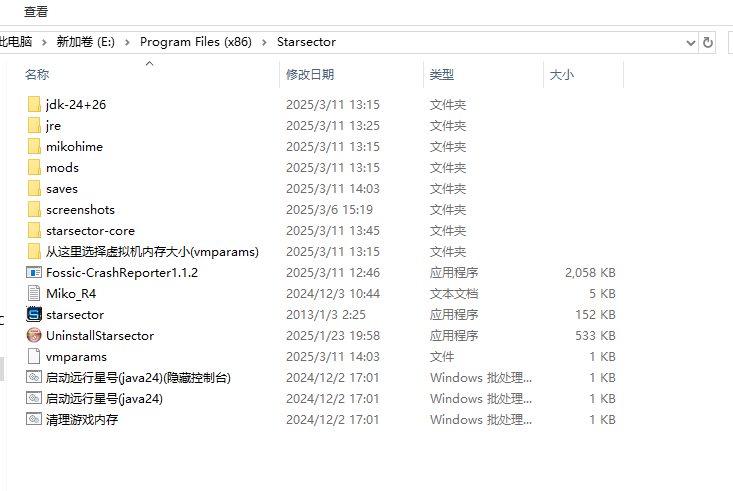Viewport: 733px width, 491px height.
Task: Open the 查看 ribbon tab
Action: click(36, 12)
